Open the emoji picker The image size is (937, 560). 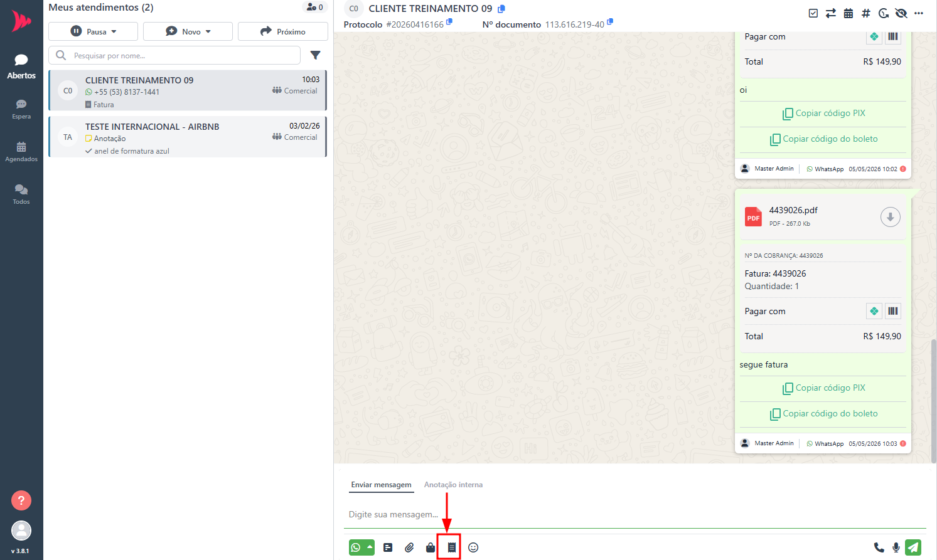[473, 547]
